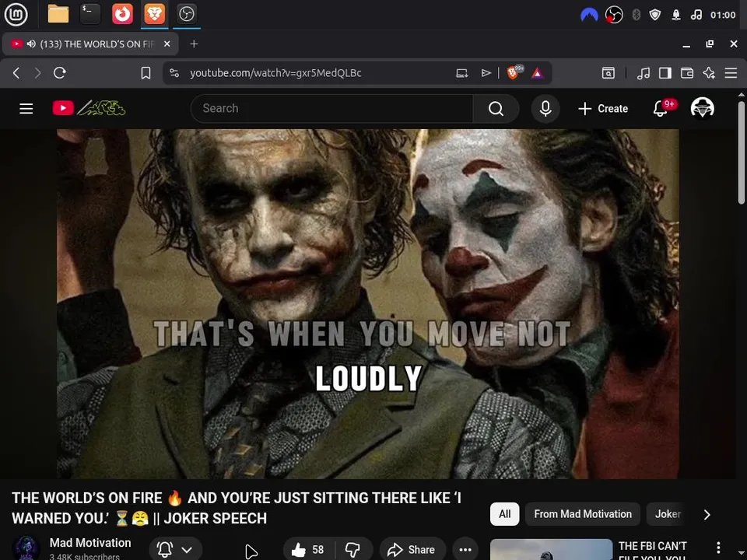Go back to the previous page
747x560 pixels.
(x=16, y=73)
